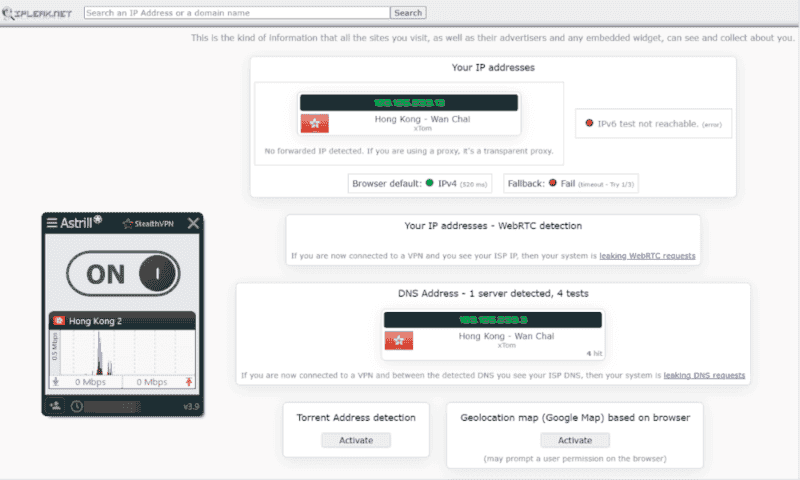Click the masked IP address under Your IP addresses
Image resolution: width=800 pixels, height=480 pixels.
click(409, 103)
